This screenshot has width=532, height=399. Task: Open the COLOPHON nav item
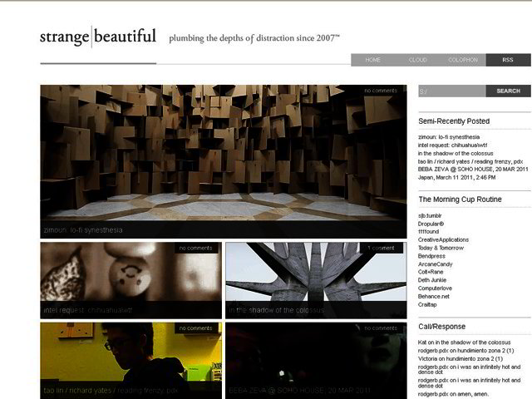point(463,60)
